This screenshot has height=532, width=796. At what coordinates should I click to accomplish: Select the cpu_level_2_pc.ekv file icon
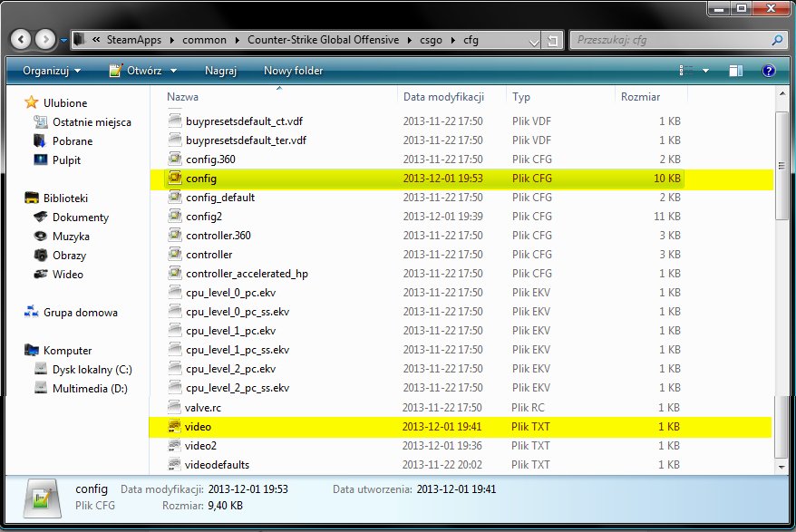(175, 368)
